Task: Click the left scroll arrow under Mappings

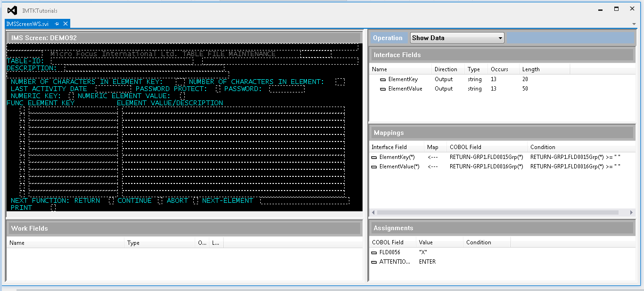Action: 372,212
